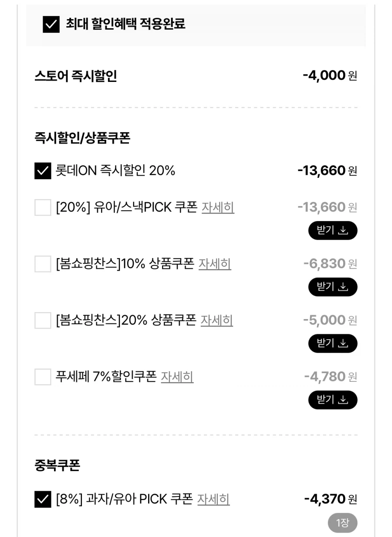Check 푸세페 7%할인쿠폰 checkbox
The height and width of the screenshot is (537, 392).
(43, 377)
